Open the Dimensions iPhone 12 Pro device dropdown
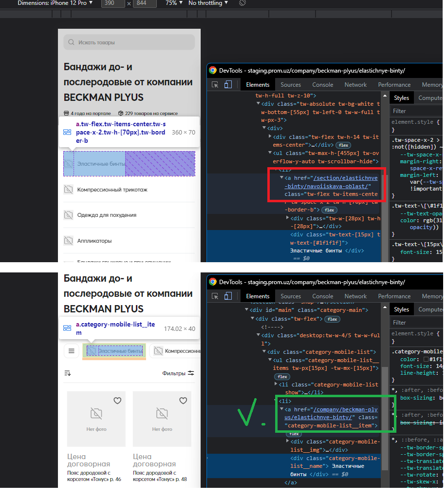 tap(55, 3)
